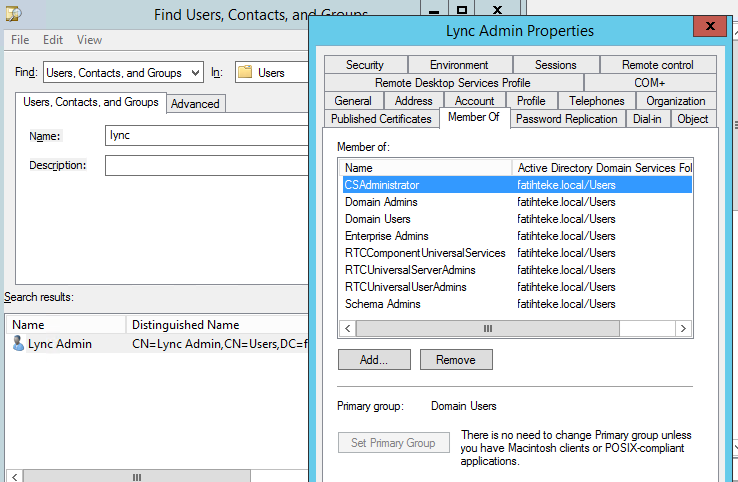738x482 pixels.
Task: Click the Distinguished Name column header
Action: tap(217, 325)
